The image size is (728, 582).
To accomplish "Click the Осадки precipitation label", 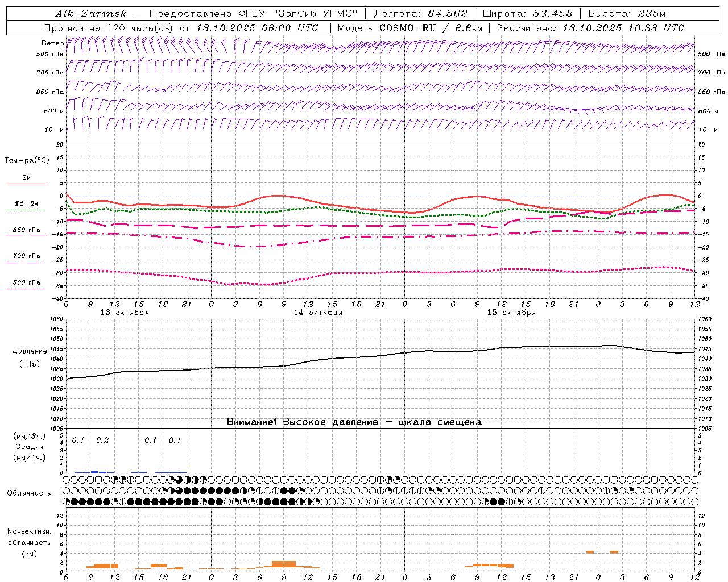I will 30,447.
